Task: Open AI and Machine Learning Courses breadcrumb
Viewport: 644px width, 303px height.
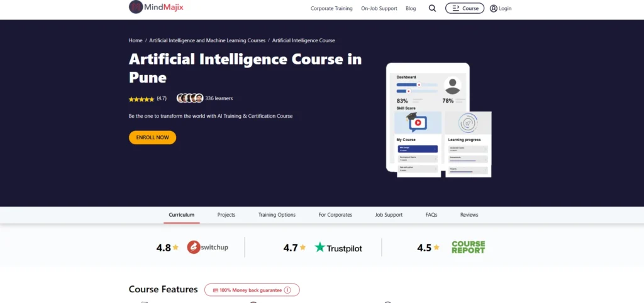Action: coord(207,40)
